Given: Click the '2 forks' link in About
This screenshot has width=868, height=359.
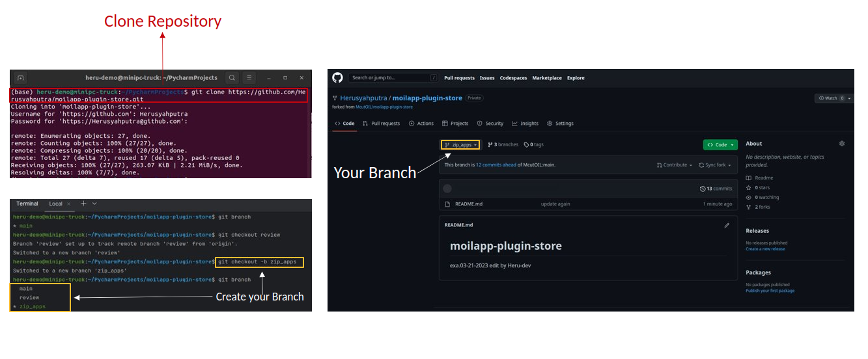Looking at the screenshot, I should [759, 207].
